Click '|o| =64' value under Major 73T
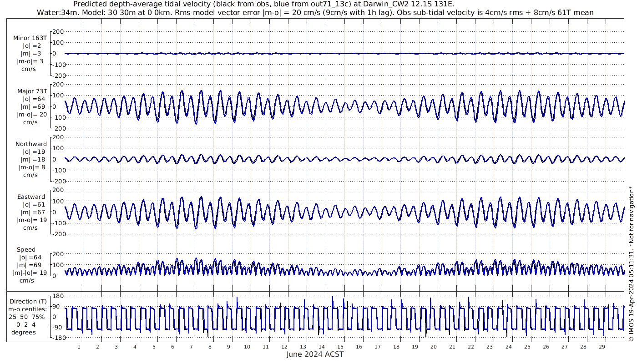This screenshot has width=637, height=364. pyautogui.click(x=34, y=99)
